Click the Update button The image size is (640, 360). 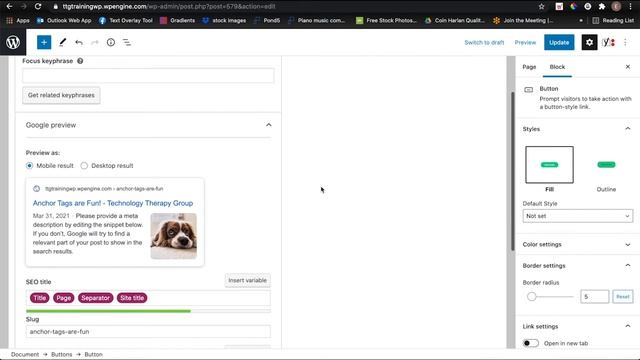point(559,42)
